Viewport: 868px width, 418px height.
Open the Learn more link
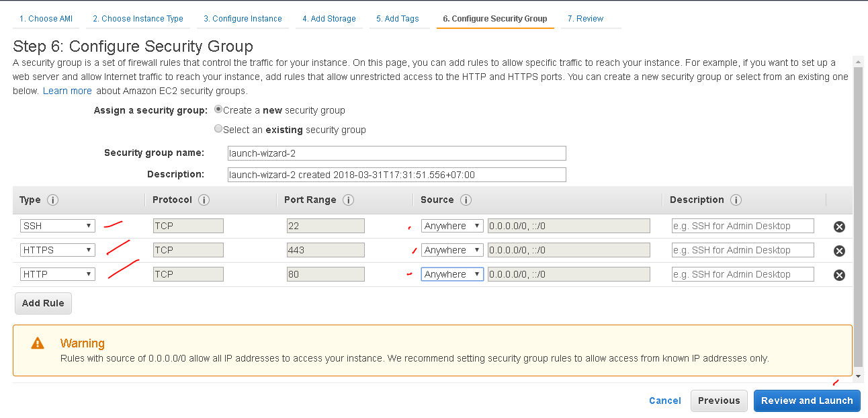[x=67, y=91]
